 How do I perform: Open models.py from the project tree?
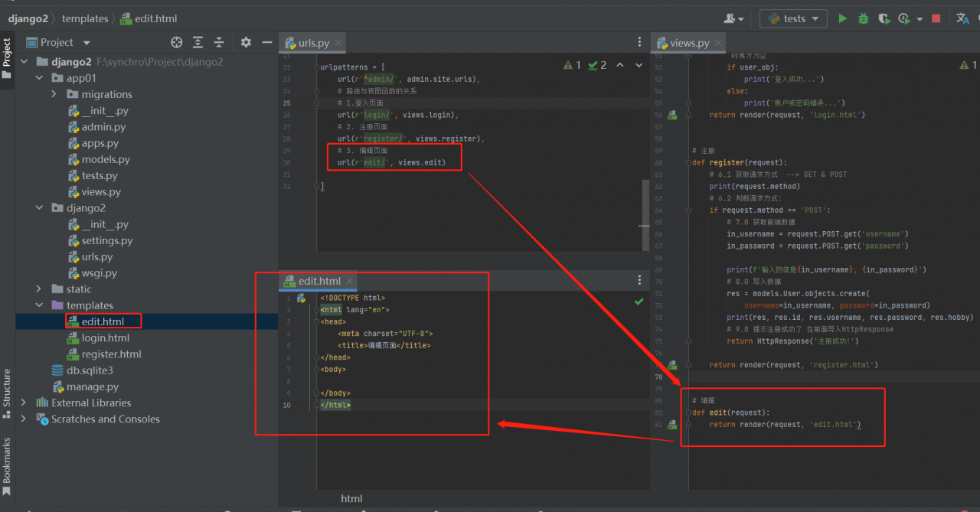pos(106,159)
